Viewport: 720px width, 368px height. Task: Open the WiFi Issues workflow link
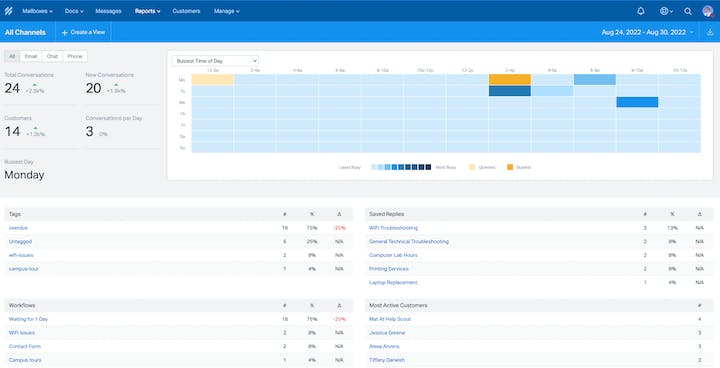point(22,333)
